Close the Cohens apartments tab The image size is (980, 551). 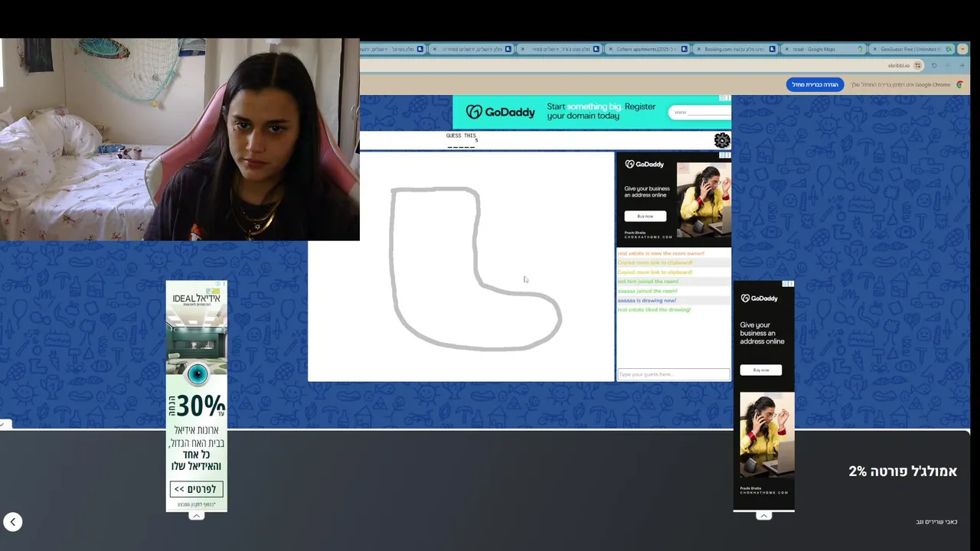tap(610, 49)
